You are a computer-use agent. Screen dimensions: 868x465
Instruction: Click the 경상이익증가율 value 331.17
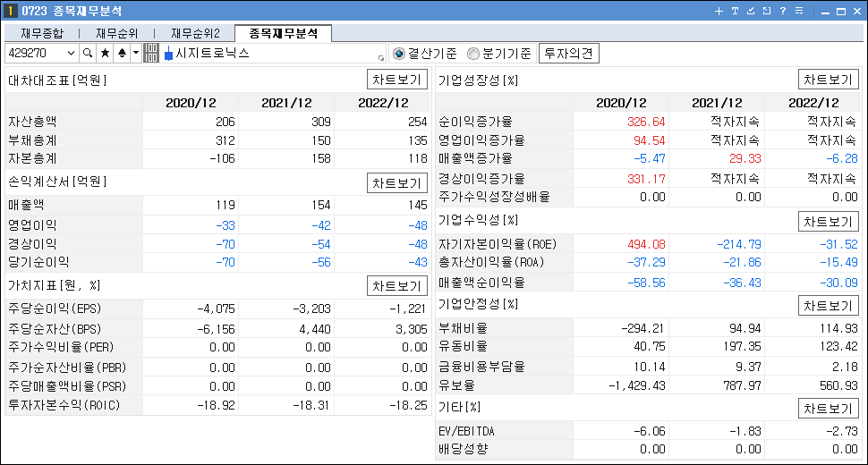pos(647,179)
